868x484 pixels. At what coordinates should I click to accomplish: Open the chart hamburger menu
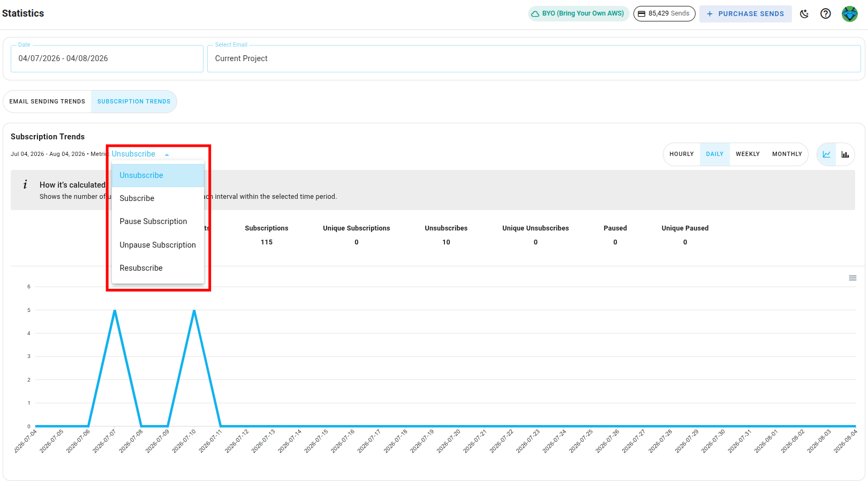[x=852, y=278]
